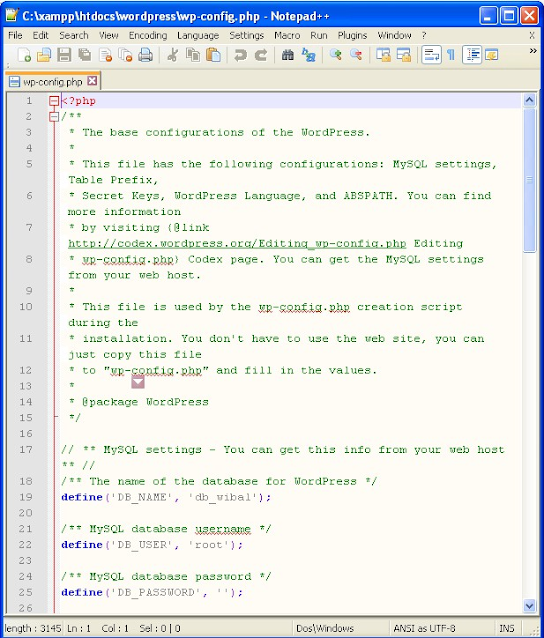Collapse the php block fold marker on line 1

54,101
